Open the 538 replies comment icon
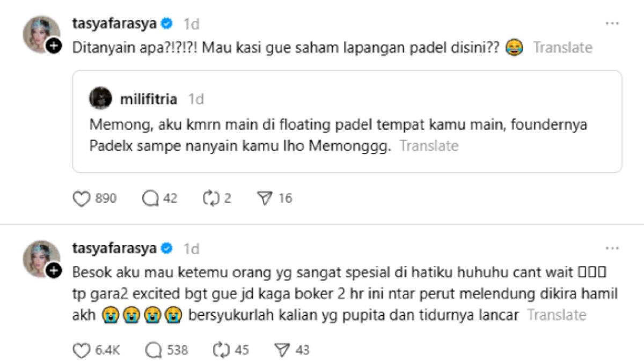 (x=153, y=350)
